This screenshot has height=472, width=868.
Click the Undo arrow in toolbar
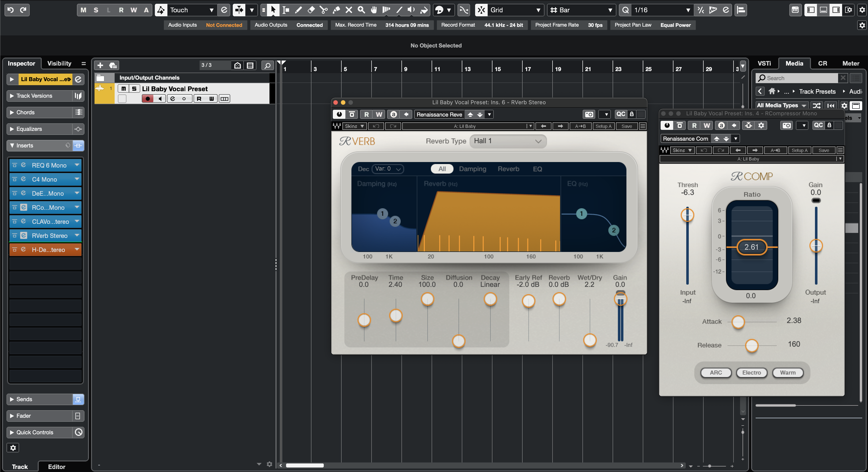[x=11, y=10]
